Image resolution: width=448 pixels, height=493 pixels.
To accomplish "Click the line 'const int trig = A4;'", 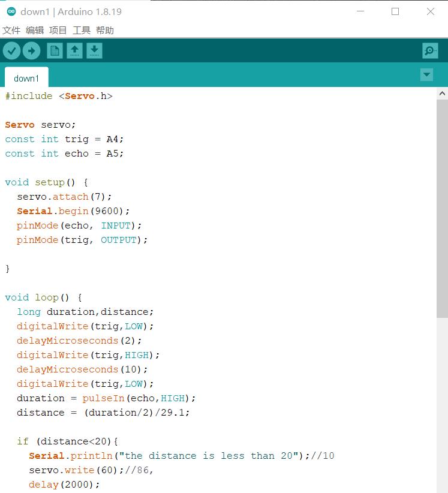I will point(64,139).
